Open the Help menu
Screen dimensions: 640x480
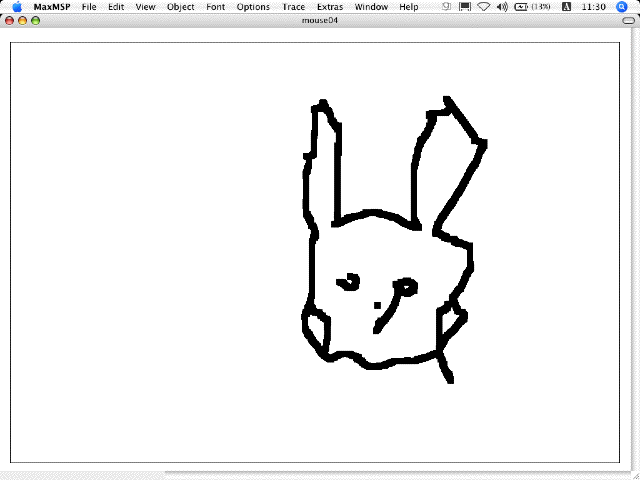click(409, 7)
